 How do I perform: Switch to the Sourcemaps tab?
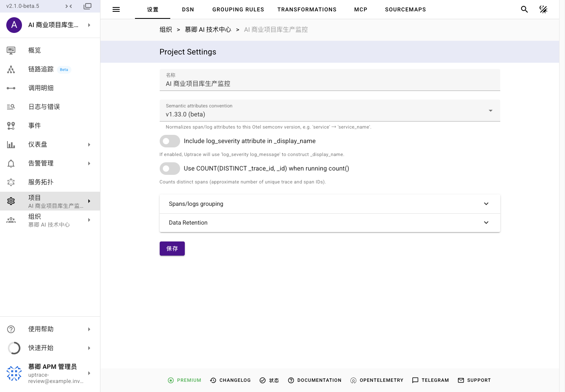[x=405, y=9]
